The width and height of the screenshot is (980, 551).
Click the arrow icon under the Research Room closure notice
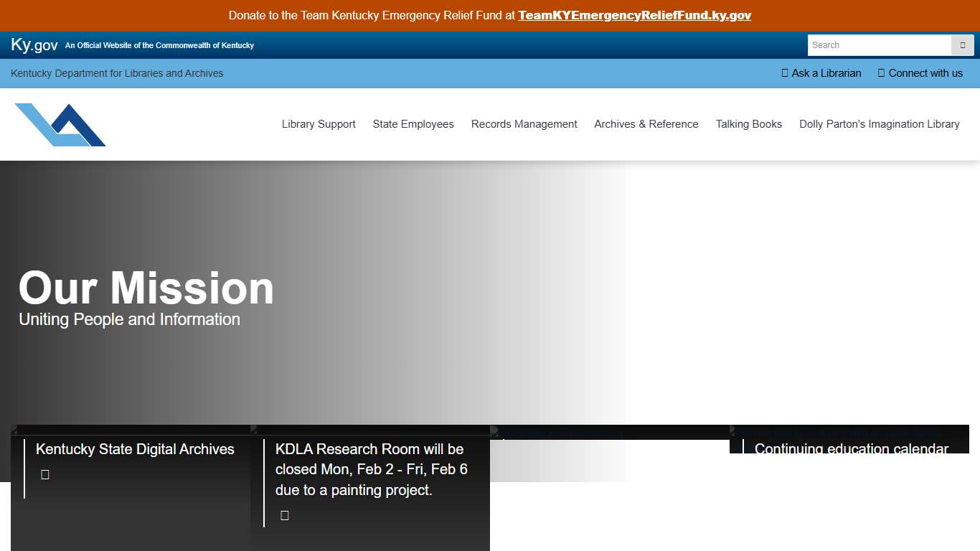coord(285,515)
